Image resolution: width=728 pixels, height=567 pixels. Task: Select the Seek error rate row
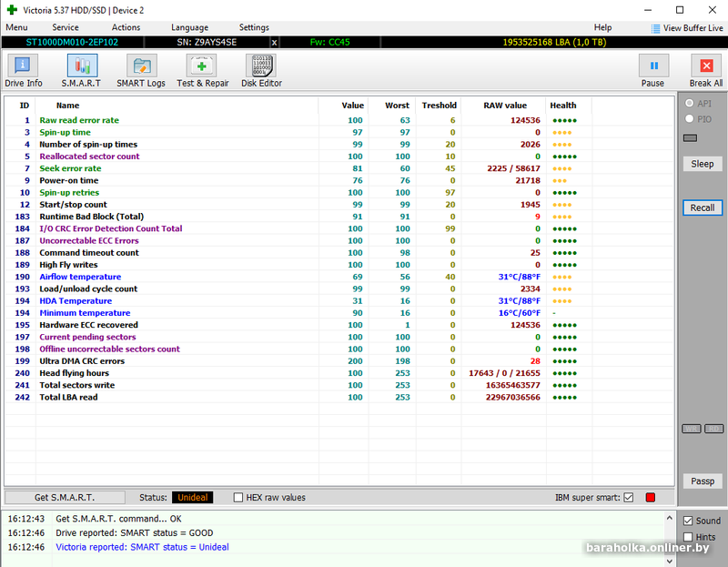click(339, 168)
